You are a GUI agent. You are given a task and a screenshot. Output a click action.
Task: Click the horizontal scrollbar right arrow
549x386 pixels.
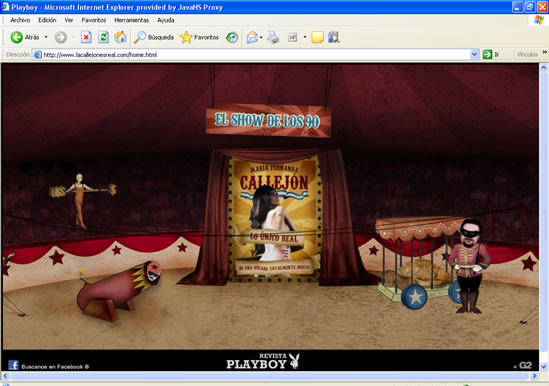coord(534,376)
